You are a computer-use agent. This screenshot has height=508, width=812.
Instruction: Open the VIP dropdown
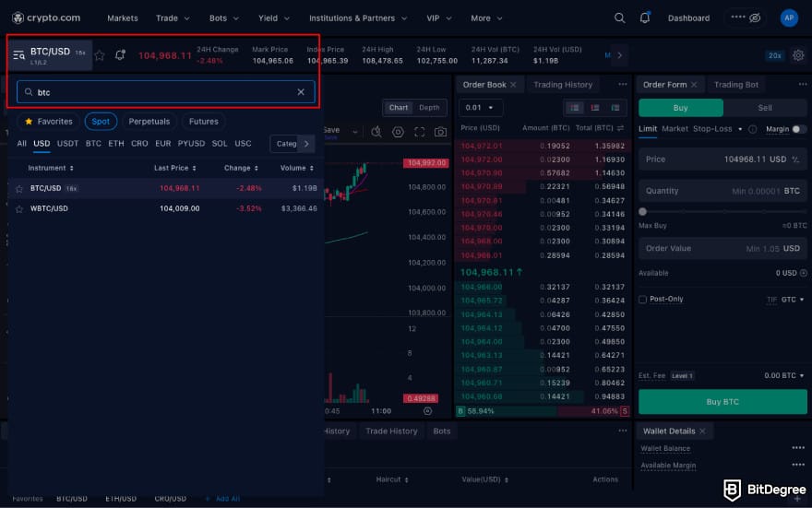point(439,18)
